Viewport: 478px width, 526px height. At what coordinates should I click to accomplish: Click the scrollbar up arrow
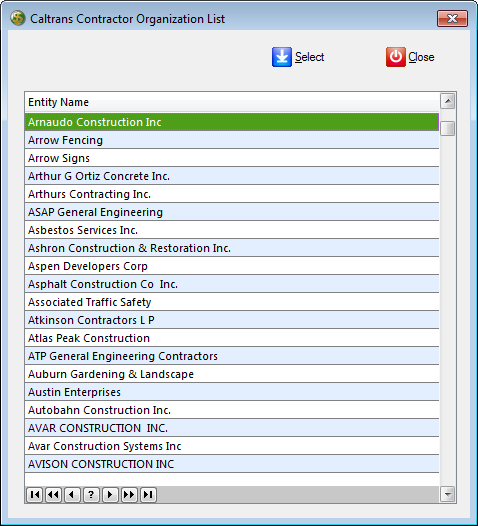[x=447, y=101]
